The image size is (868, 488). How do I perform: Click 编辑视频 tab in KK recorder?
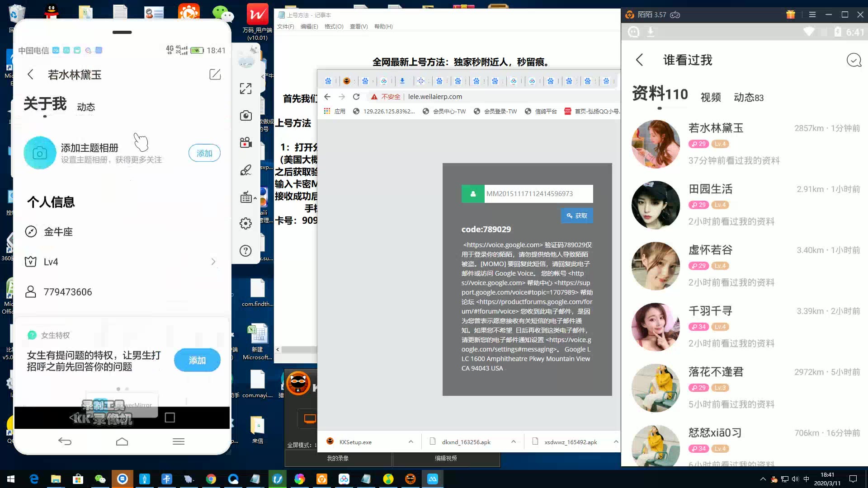point(446,458)
